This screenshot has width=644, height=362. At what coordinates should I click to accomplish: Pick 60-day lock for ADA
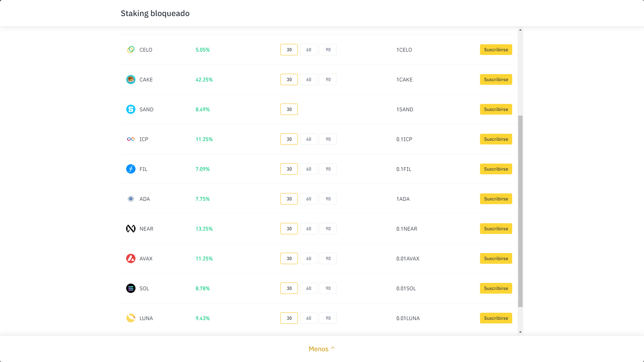tap(309, 199)
